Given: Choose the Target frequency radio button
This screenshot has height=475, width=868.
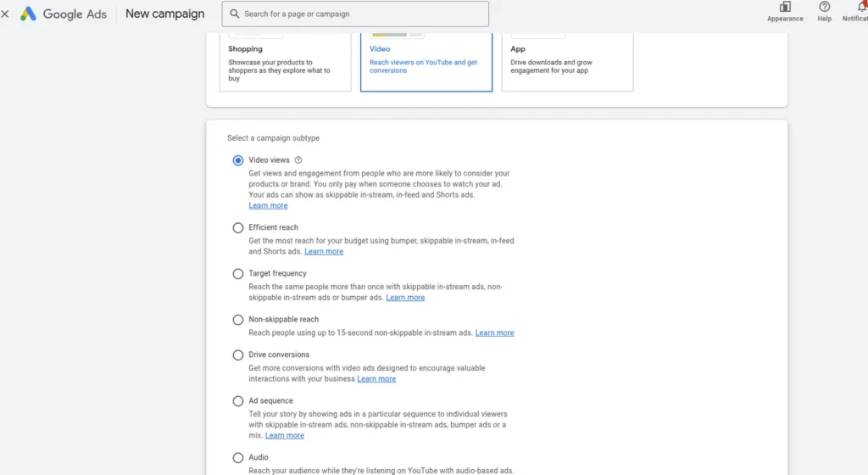Looking at the screenshot, I should (238, 274).
